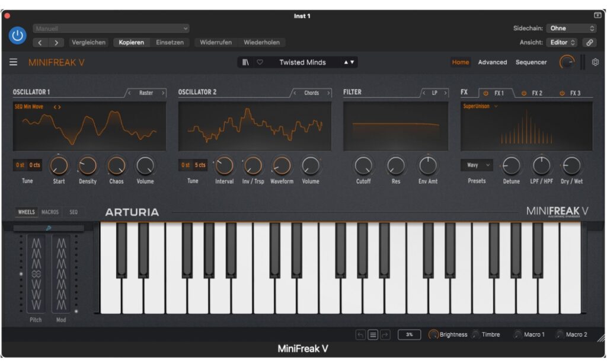The height and width of the screenshot is (364, 607).
Task: Toggle FX 2 power button
Action: (523, 93)
